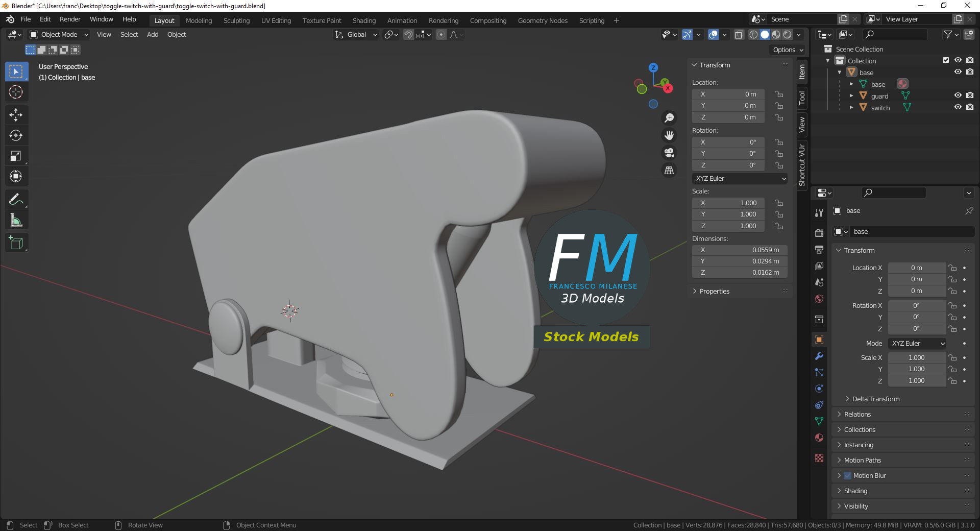Open the viewport shading options dropdown
This screenshot has width=980, height=531.
point(799,35)
